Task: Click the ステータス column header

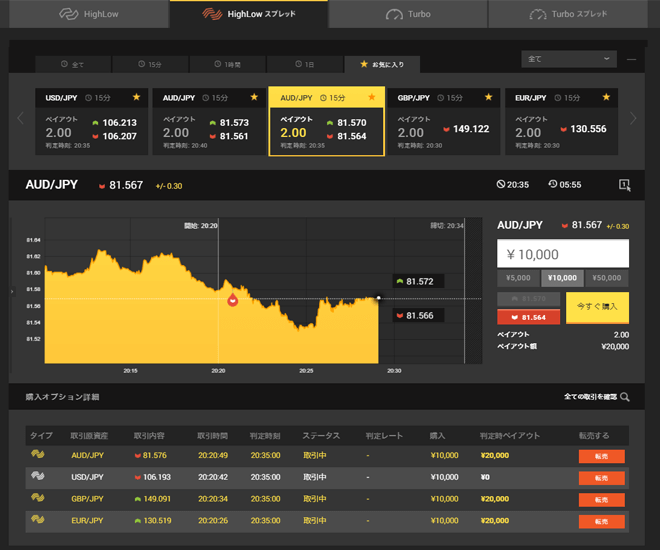Action: coord(321,436)
